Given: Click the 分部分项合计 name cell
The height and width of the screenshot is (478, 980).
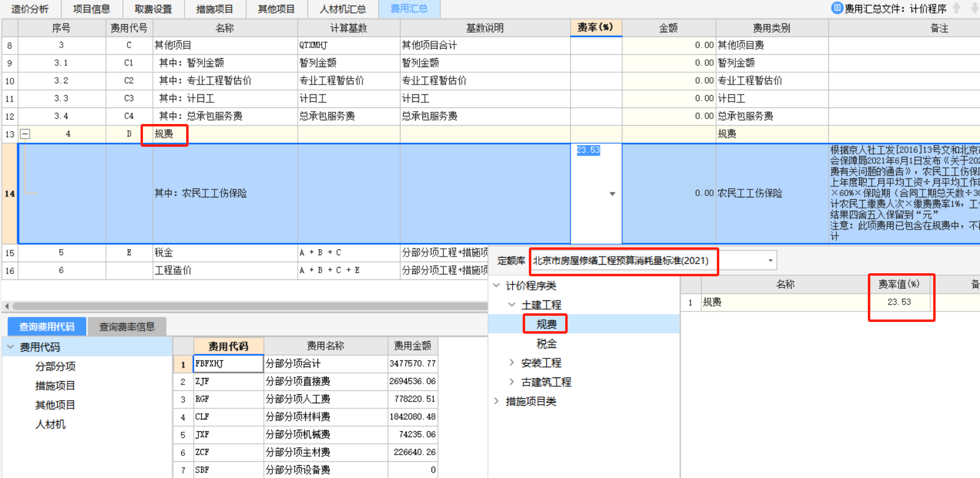Looking at the screenshot, I should tap(326, 364).
